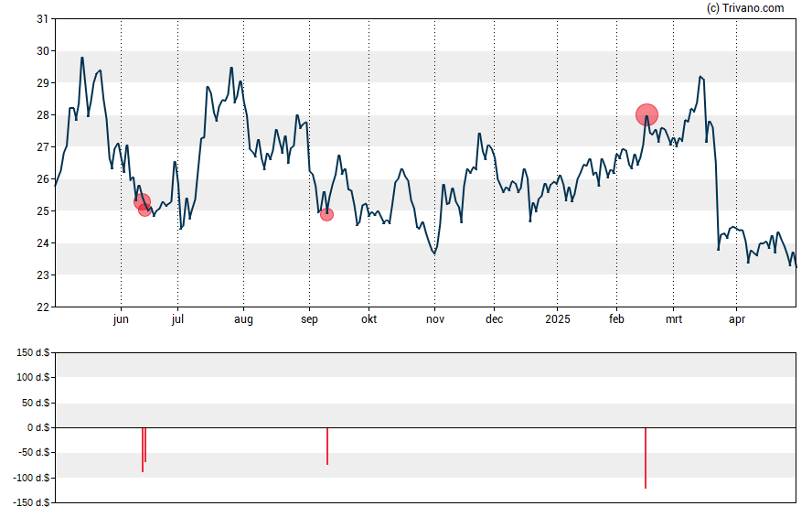Viewport: 812px width, 517px height.
Task: Click the price label 24
Action: 42,243
